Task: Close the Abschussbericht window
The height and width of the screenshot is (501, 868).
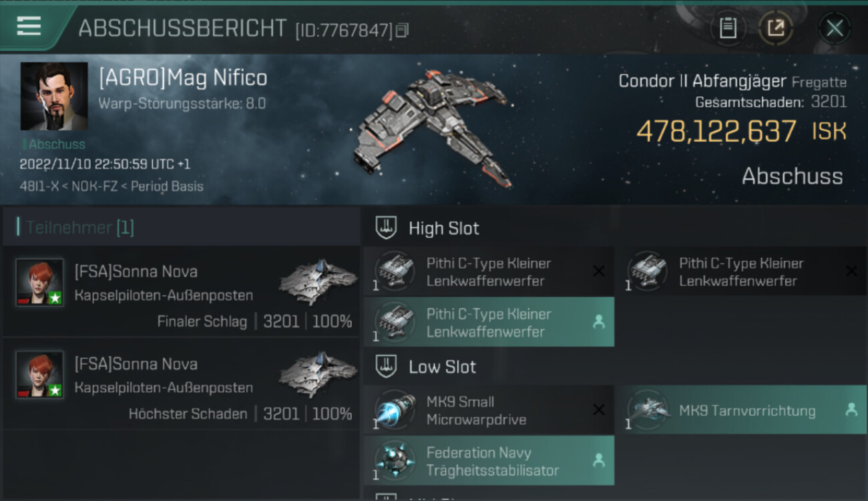Action: [x=834, y=28]
